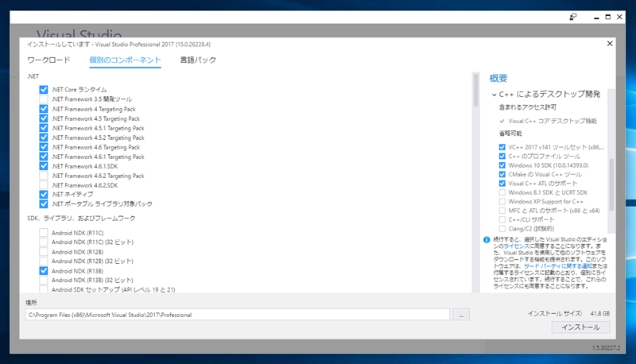The width and height of the screenshot is (636, 364).
Task: Maximize the Visual Studio Installer window
Action: pos(607,17)
